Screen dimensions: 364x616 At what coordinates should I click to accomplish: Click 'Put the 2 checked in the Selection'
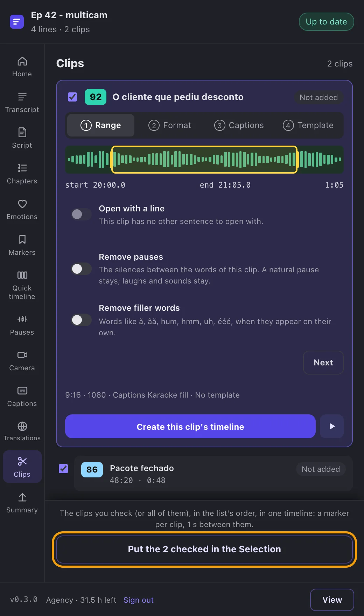coord(204,549)
